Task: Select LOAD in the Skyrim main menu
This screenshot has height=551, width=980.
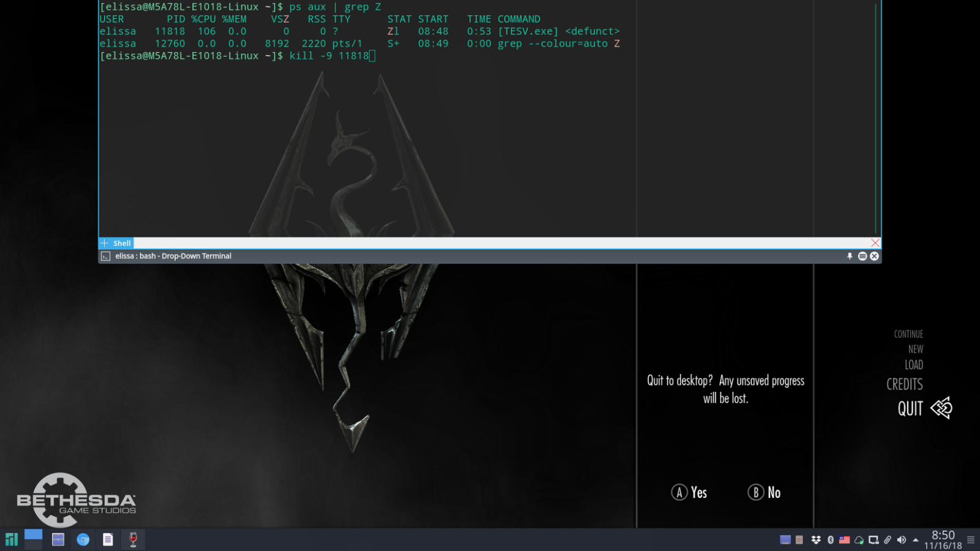Action: (x=914, y=365)
